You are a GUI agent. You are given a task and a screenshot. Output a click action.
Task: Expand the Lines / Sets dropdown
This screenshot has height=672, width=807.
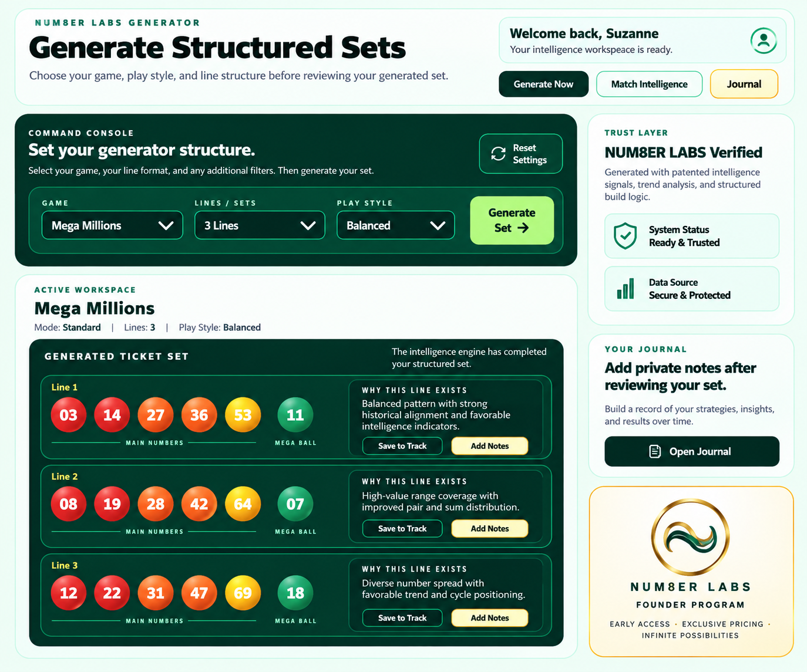[x=260, y=225]
